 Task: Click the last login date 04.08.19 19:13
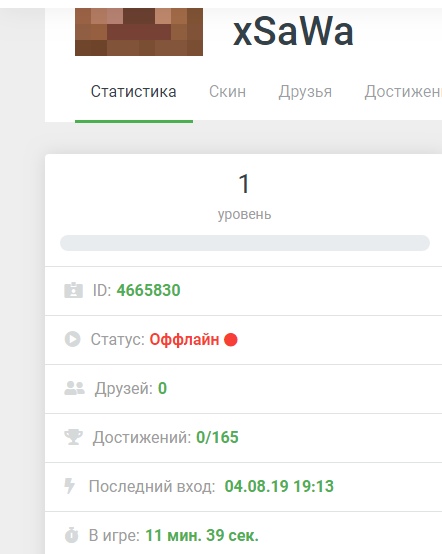click(x=279, y=486)
